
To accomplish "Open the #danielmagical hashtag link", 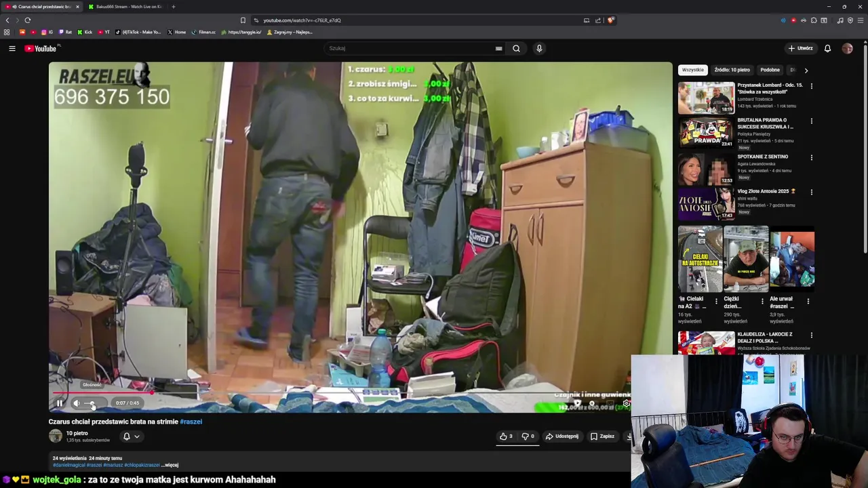I will 69,465.
